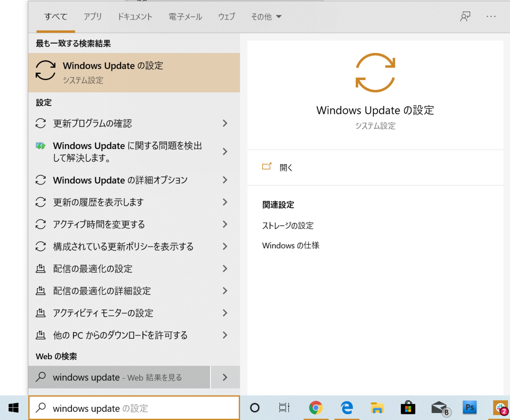Viewport: 510px width, 420px height.
Task: Click the feedback icon at top right
Action: coord(465,17)
